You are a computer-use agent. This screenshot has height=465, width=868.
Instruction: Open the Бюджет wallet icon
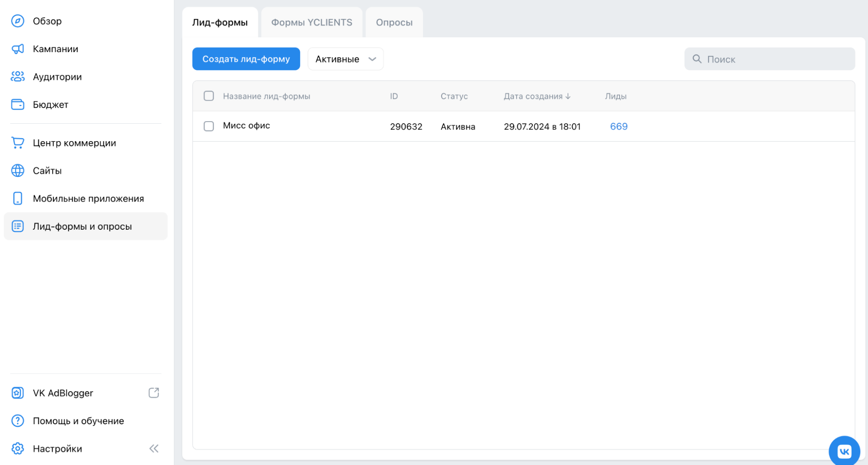pyautogui.click(x=17, y=105)
